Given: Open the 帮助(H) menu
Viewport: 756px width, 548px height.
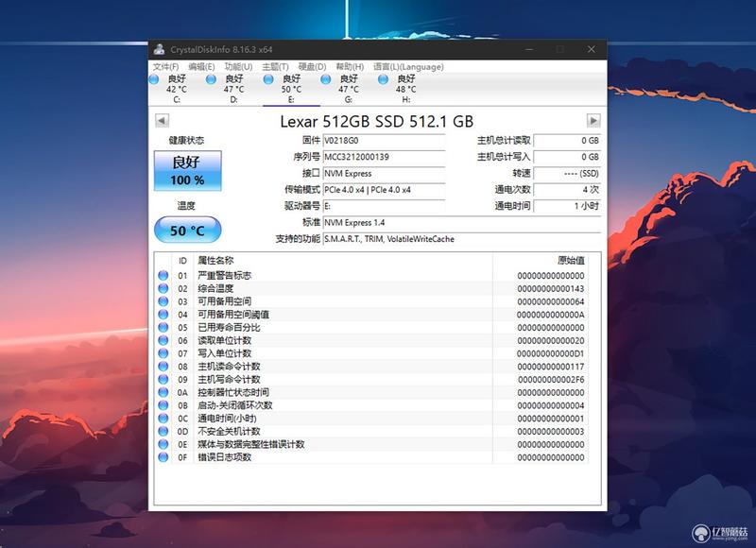Looking at the screenshot, I should (350, 66).
